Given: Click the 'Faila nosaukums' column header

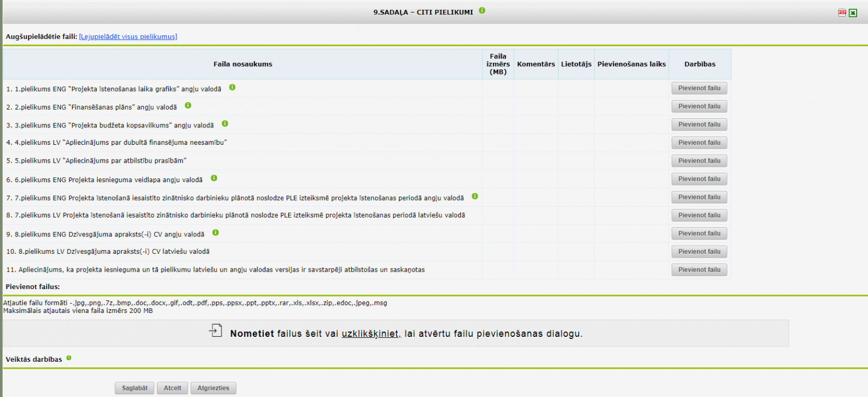Looking at the screenshot, I should pyautogui.click(x=243, y=64).
